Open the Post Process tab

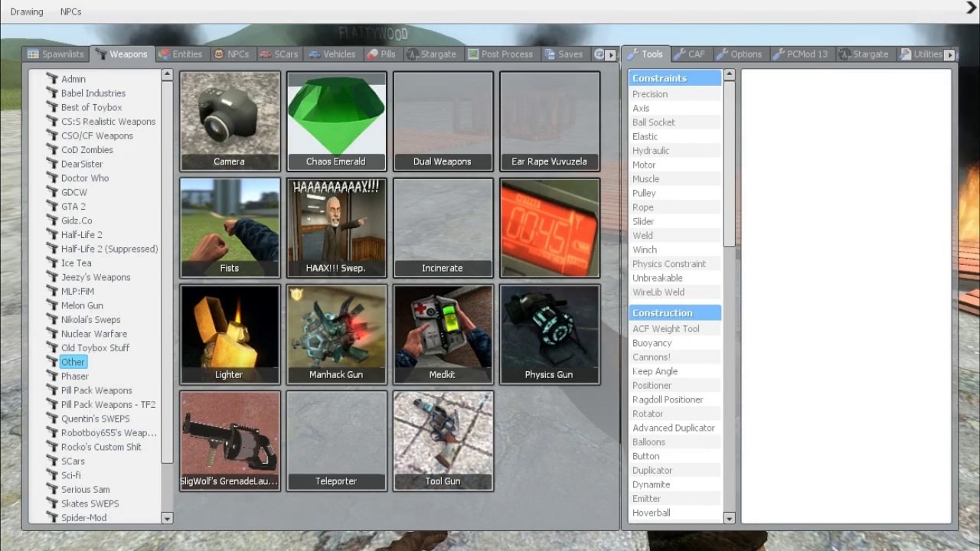500,54
